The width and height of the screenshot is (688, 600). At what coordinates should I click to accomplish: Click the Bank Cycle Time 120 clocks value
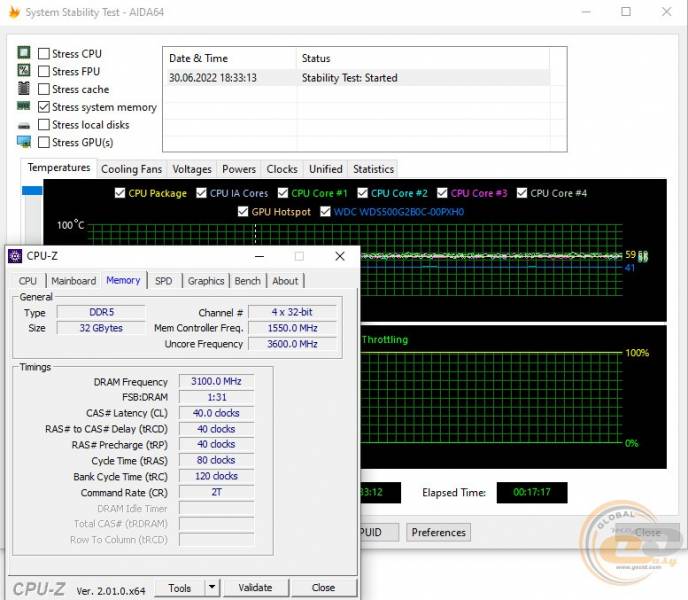[x=216, y=476]
